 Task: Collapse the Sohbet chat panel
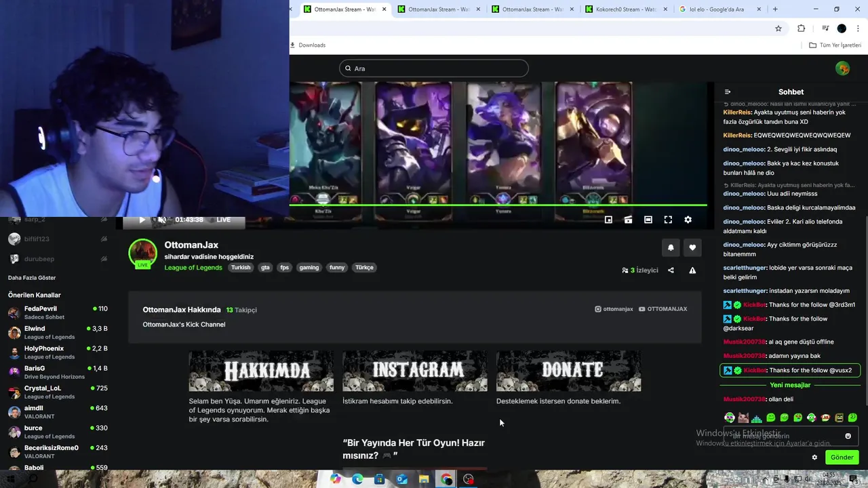click(728, 92)
